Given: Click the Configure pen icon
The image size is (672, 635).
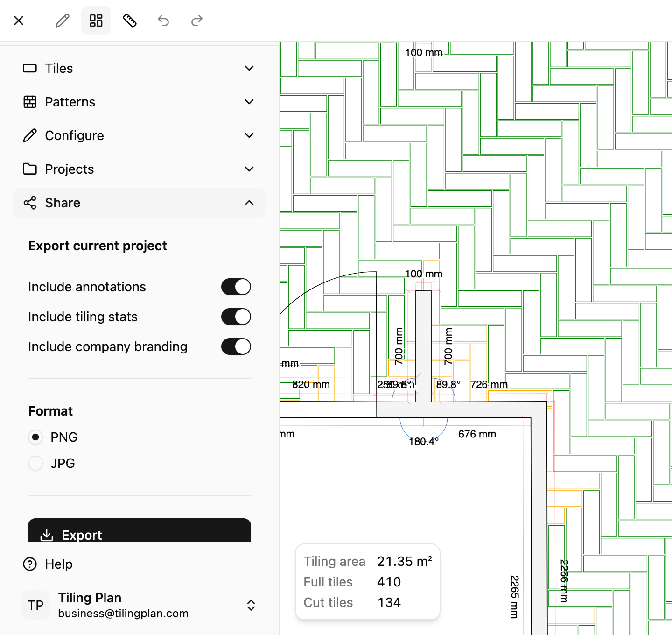Looking at the screenshot, I should tap(30, 135).
